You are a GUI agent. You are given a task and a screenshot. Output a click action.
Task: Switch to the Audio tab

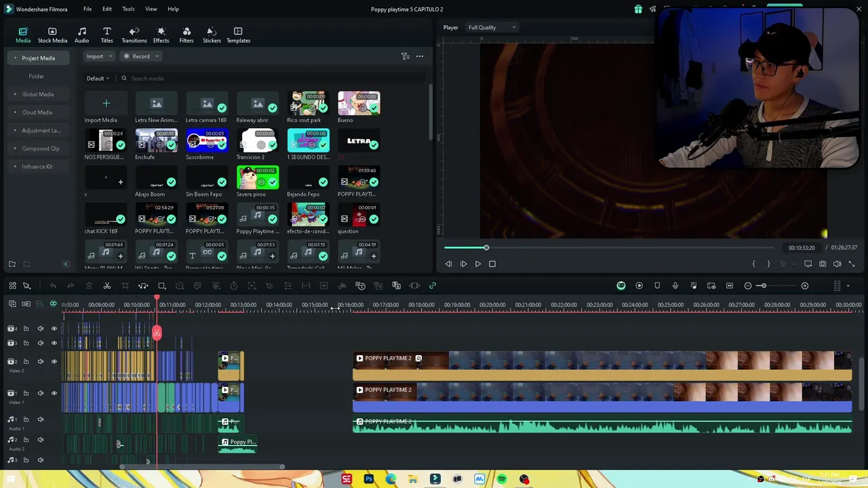click(x=81, y=35)
